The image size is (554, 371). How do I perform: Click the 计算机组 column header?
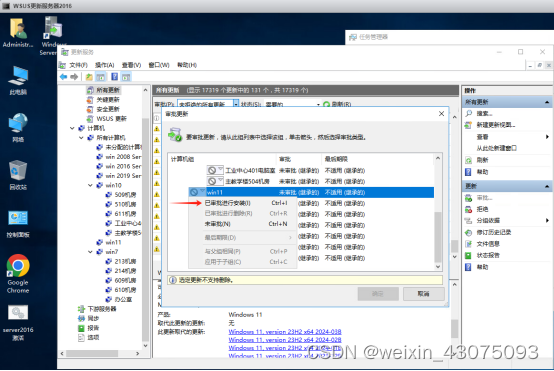223,159
